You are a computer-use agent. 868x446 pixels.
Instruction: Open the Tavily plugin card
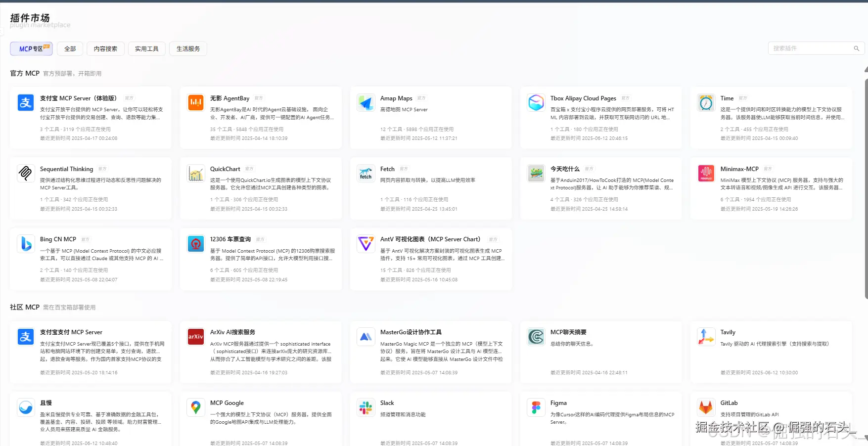(771, 352)
